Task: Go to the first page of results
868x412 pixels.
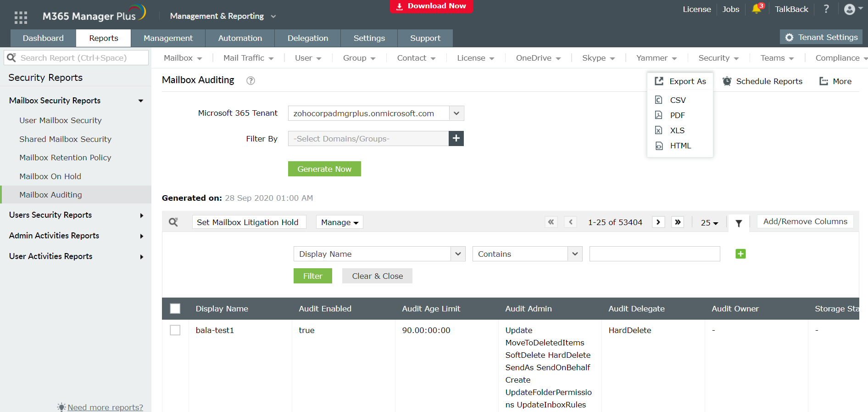Action: (551, 222)
